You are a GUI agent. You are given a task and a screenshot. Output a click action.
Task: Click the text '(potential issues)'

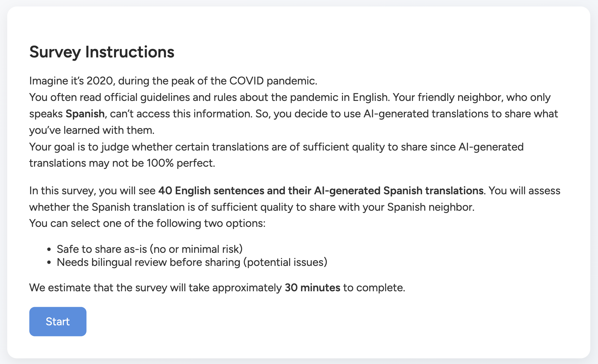(285, 262)
